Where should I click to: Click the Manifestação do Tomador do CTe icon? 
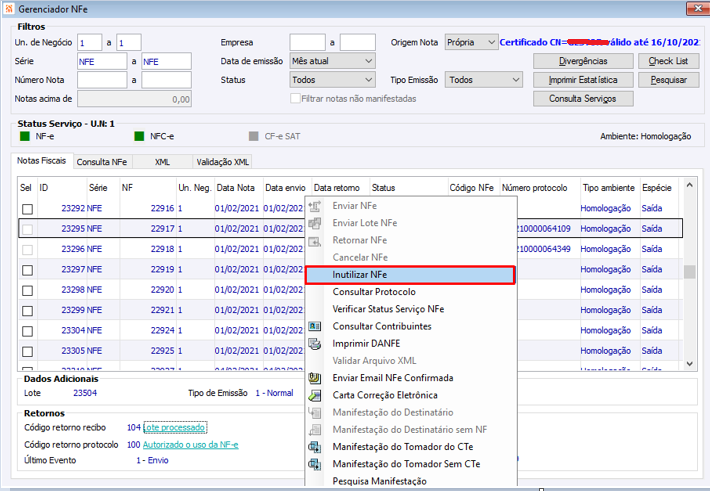(316, 447)
